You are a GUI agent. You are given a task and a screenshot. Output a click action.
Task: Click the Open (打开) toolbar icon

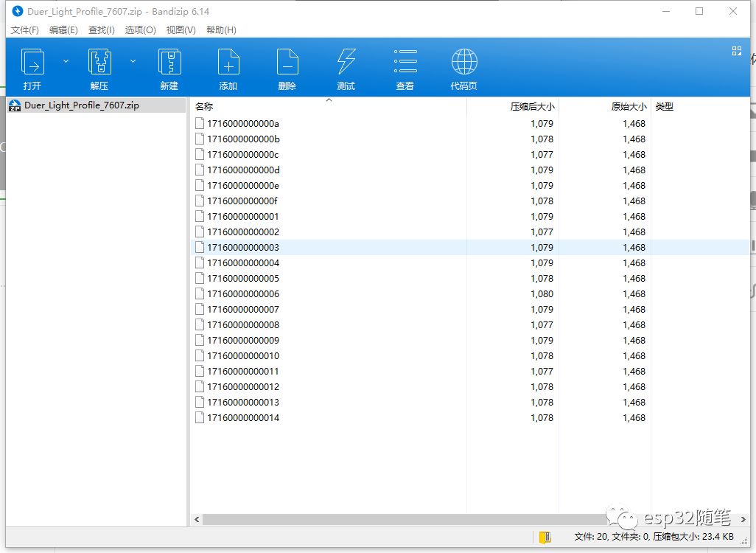coord(32,62)
